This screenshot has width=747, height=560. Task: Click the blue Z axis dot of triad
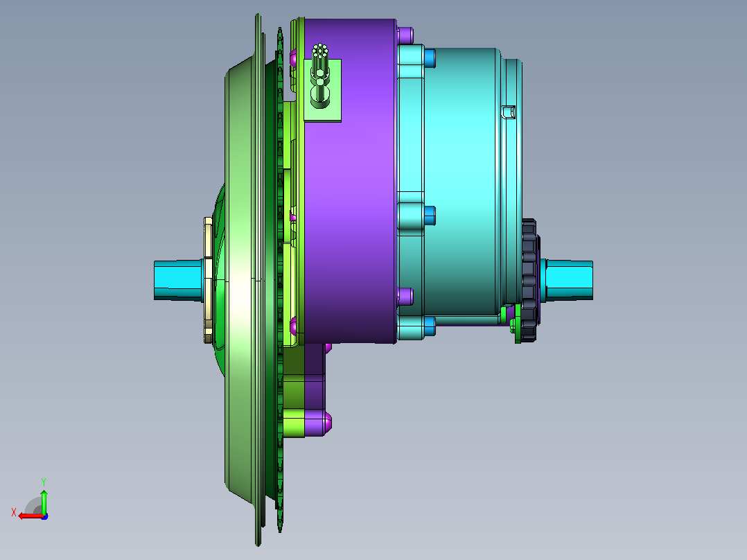click(x=44, y=516)
